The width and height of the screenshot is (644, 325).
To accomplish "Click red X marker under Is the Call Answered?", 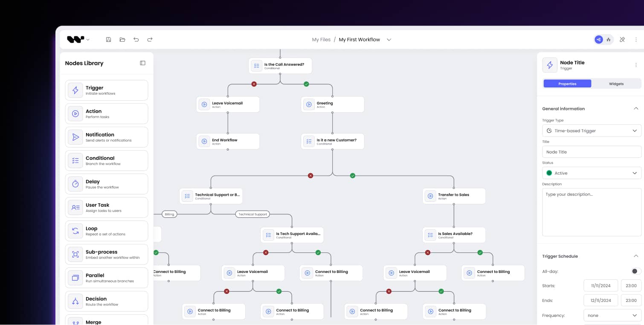I will pos(254,84).
